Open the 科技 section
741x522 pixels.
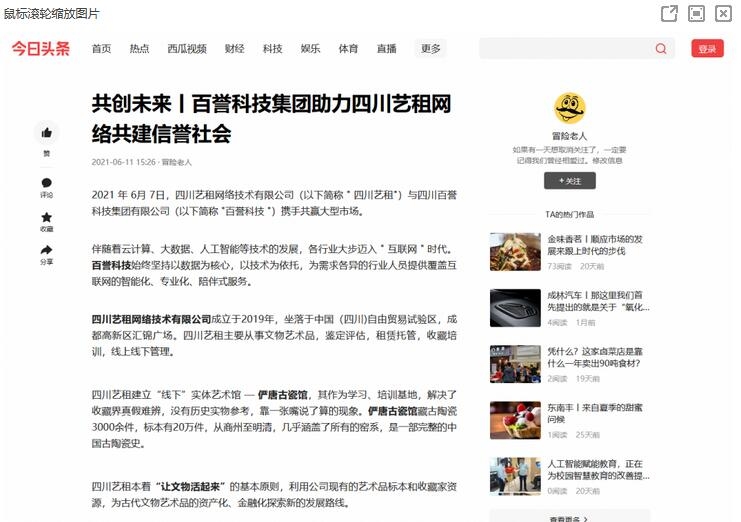[273, 49]
